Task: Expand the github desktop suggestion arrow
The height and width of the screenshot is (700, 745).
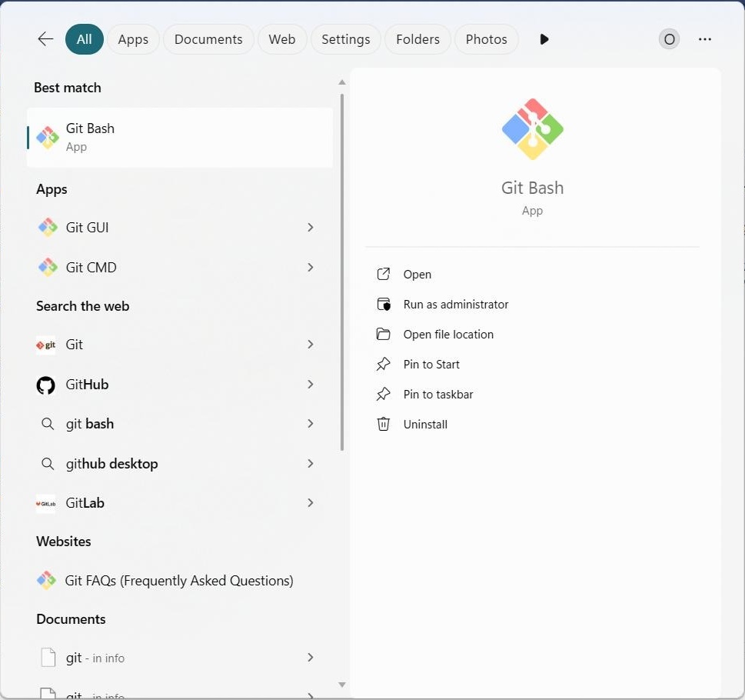Action: (311, 464)
